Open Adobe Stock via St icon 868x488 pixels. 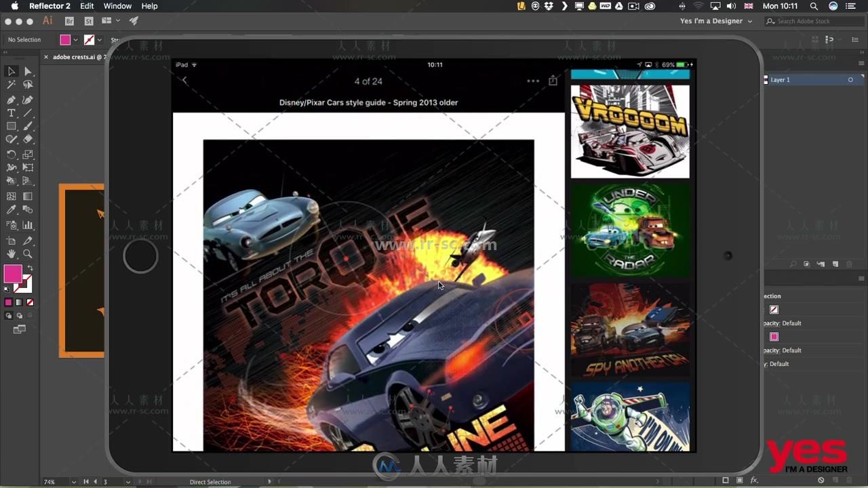click(x=89, y=21)
